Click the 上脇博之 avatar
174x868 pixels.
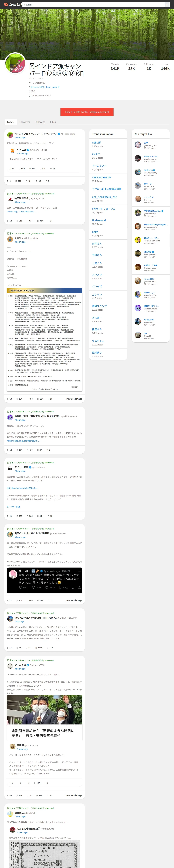(10, 814)
